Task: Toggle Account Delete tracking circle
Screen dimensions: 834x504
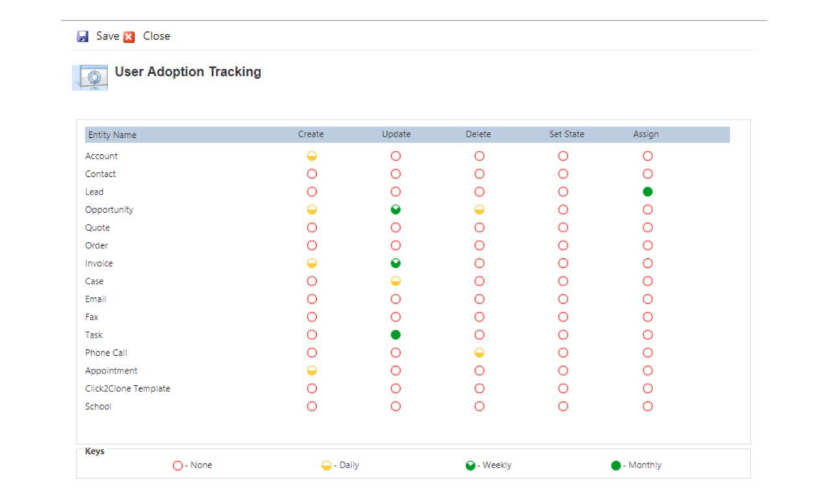Action: pos(479,156)
